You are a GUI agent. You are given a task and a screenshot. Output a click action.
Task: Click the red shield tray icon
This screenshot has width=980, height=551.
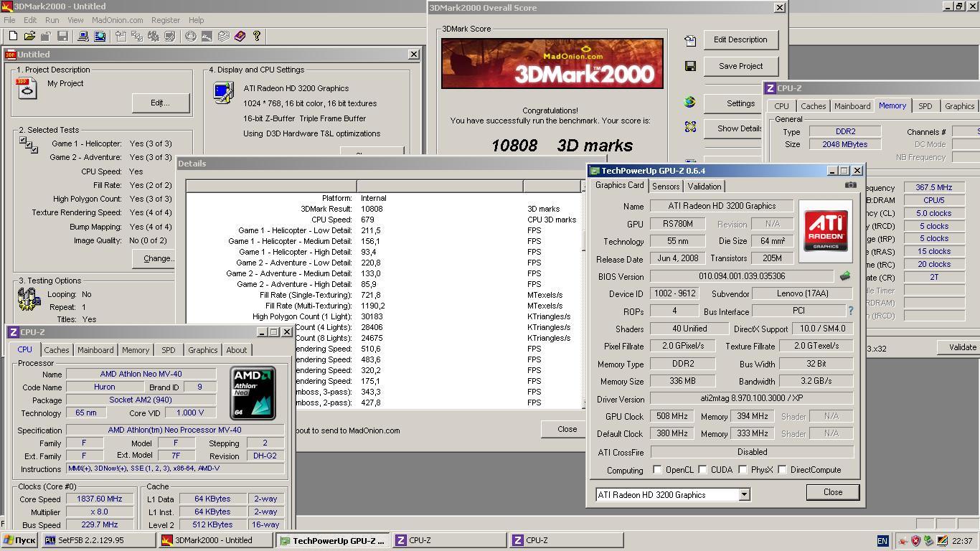tap(916, 541)
